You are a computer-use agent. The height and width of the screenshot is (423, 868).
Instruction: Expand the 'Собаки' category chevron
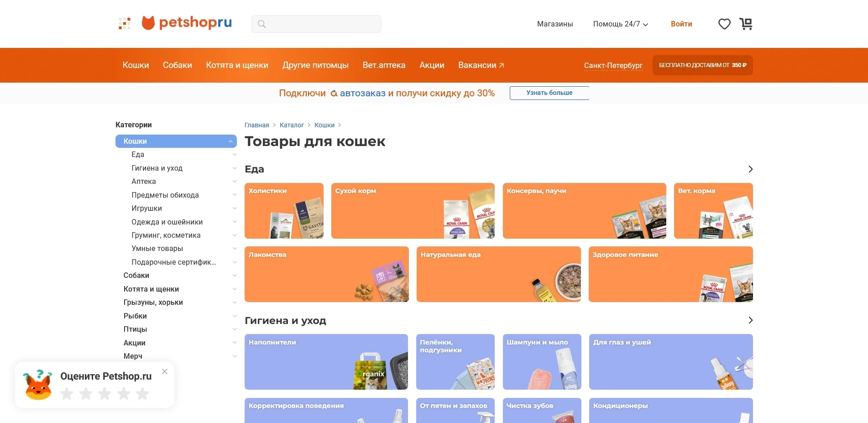point(235,275)
